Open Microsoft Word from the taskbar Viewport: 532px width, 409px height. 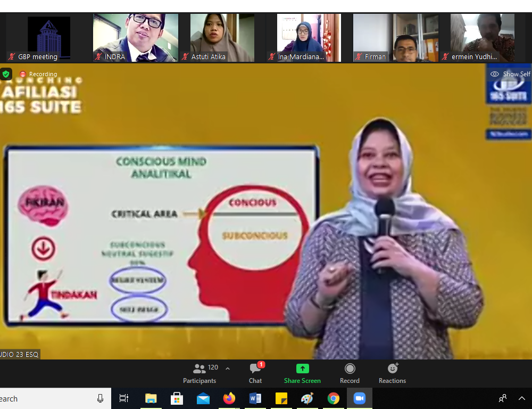(255, 398)
